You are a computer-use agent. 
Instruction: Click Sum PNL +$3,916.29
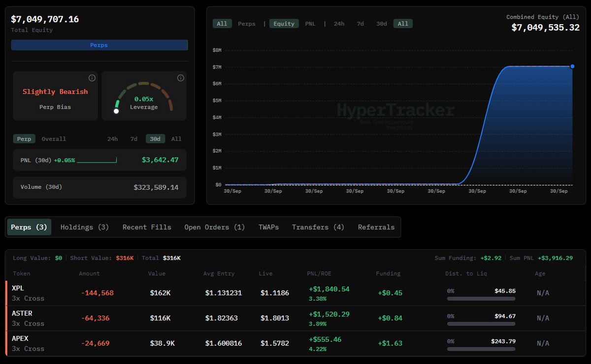[x=556, y=258]
